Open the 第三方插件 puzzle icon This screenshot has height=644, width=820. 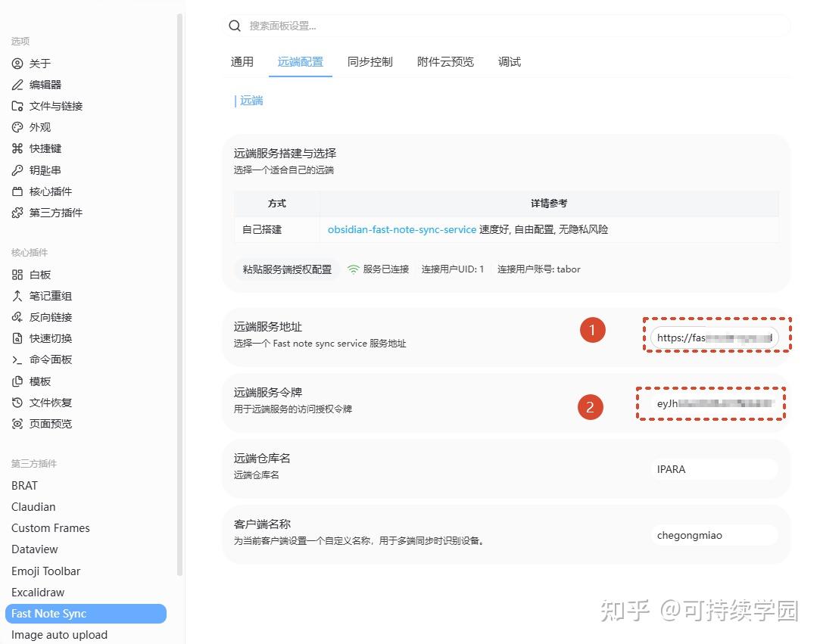click(x=17, y=212)
